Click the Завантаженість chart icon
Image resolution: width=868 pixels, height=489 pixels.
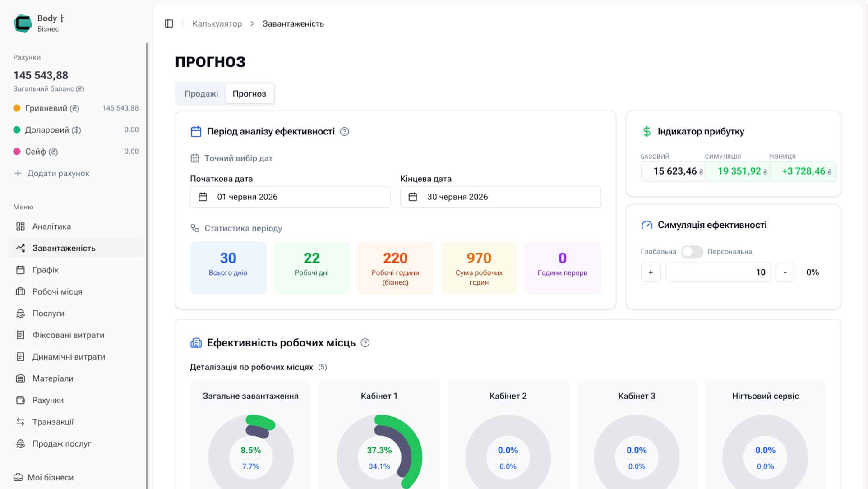pos(20,248)
